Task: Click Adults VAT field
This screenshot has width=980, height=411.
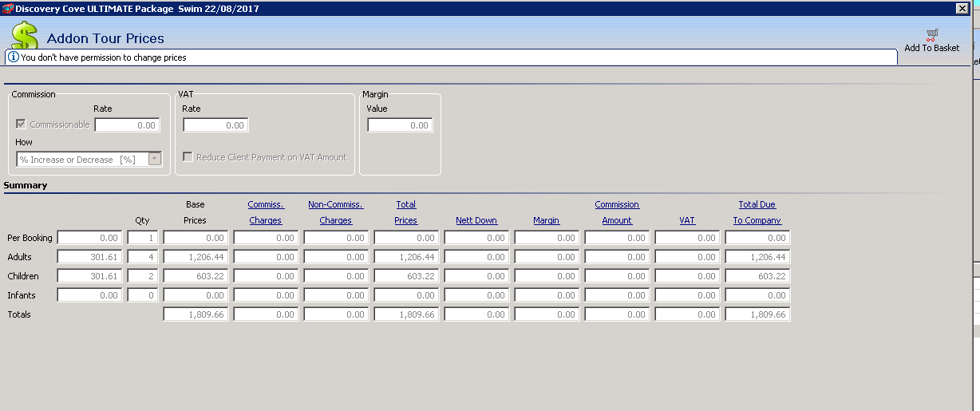Action: pyautogui.click(x=687, y=257)
